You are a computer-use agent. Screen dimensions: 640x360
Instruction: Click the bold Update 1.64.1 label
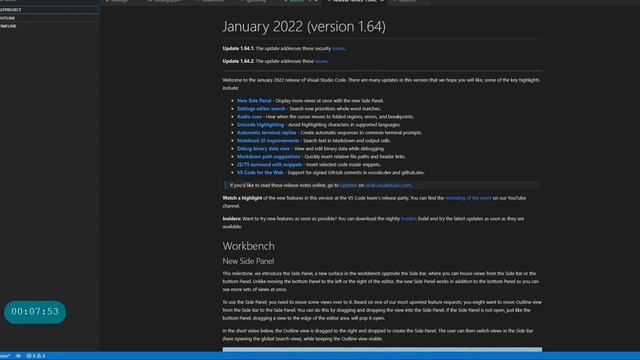click(238, 49)
